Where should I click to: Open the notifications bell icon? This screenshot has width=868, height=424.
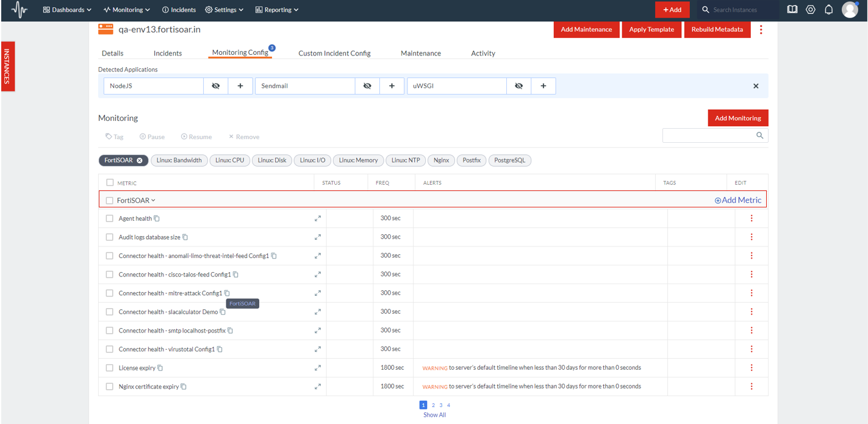828,9
